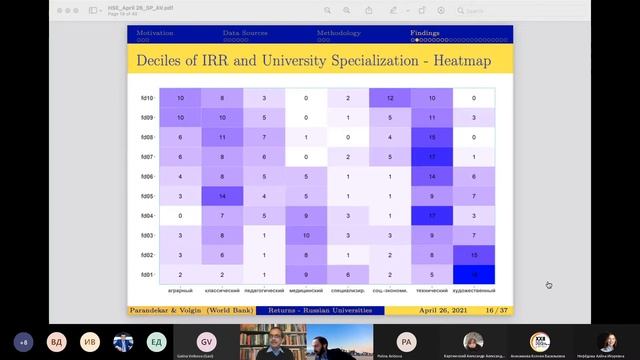The width and height of the screenshot is (640, 360).
Task: Select participant tile 'PA'
Action: (x=406, y=342)
